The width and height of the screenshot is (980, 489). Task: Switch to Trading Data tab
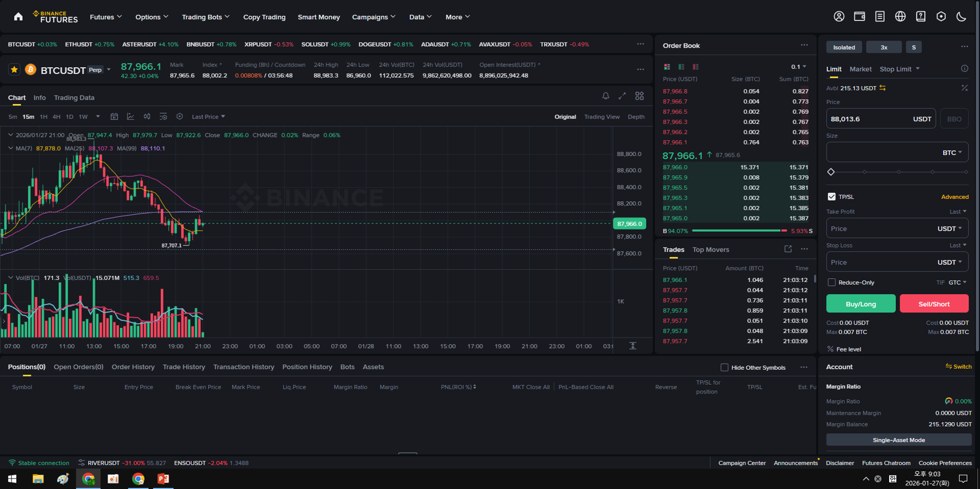point(74,98)
